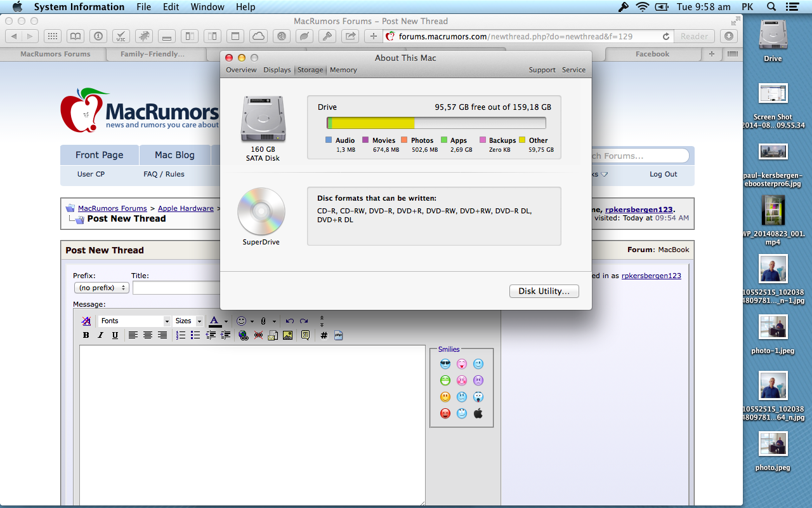Screen dimensions: 812x508
Task: Click the Remove Text Formatting icon
Action: tap(86, 321)
